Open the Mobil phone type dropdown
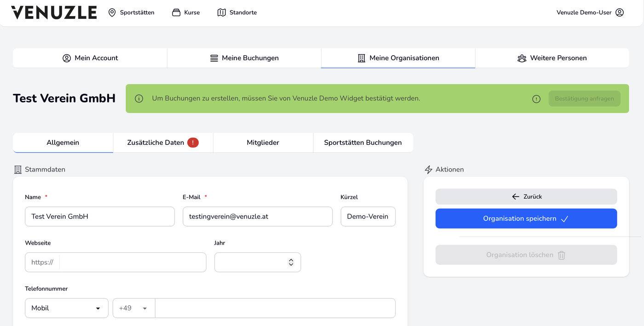The height and width of the screenshot is (326, 644). pos(67,308)
